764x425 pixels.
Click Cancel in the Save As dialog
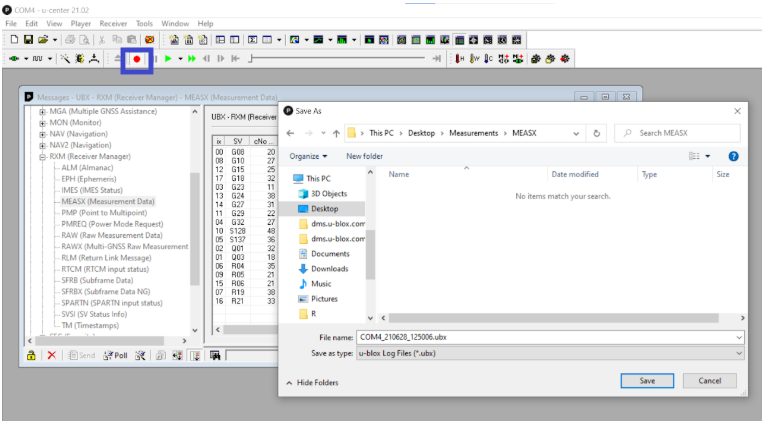709,381
